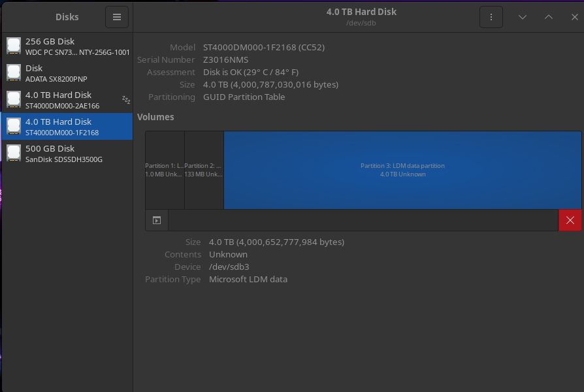Select the 4.0 TB Hard Disk ST4000DM000-2AE166
Screen dimensions: 584x392
(67, 100)
